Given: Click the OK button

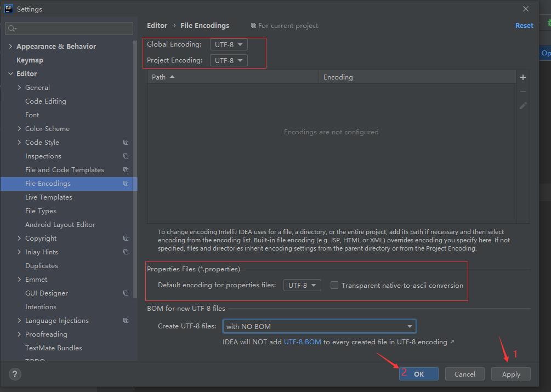Looking at the screenshot, I should click(x=419, y=374).
